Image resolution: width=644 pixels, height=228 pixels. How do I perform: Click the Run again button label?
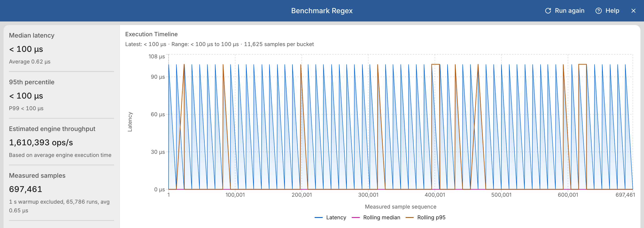coord(570,11)
